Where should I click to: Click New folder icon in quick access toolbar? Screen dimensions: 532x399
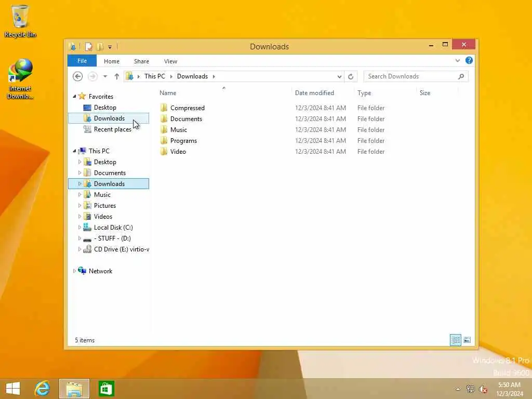(x=100, y=46)
